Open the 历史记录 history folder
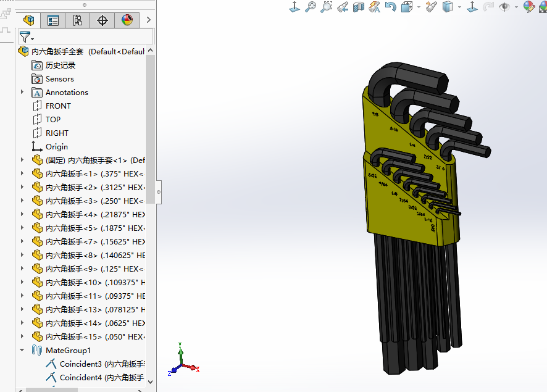 61,65
